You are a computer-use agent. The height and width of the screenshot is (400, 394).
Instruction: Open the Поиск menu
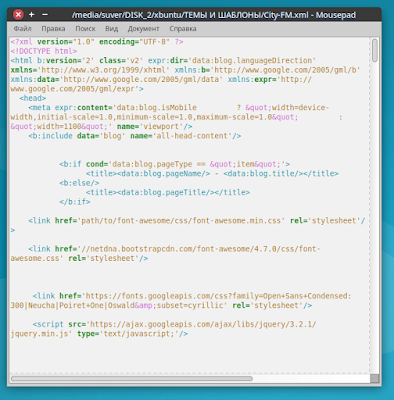(85, 29)
